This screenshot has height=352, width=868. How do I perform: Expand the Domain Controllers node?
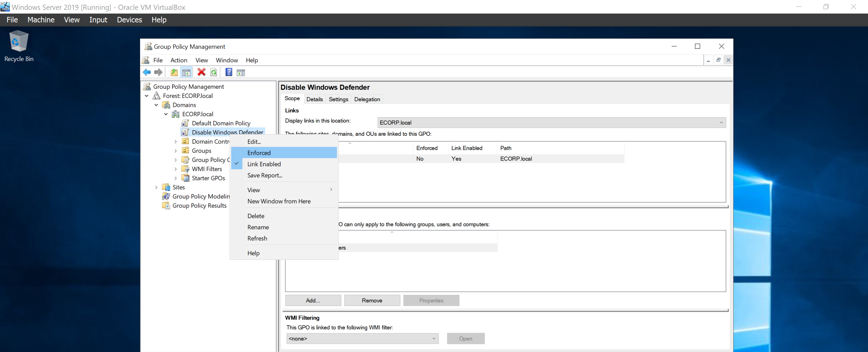(x=176, y=141)
